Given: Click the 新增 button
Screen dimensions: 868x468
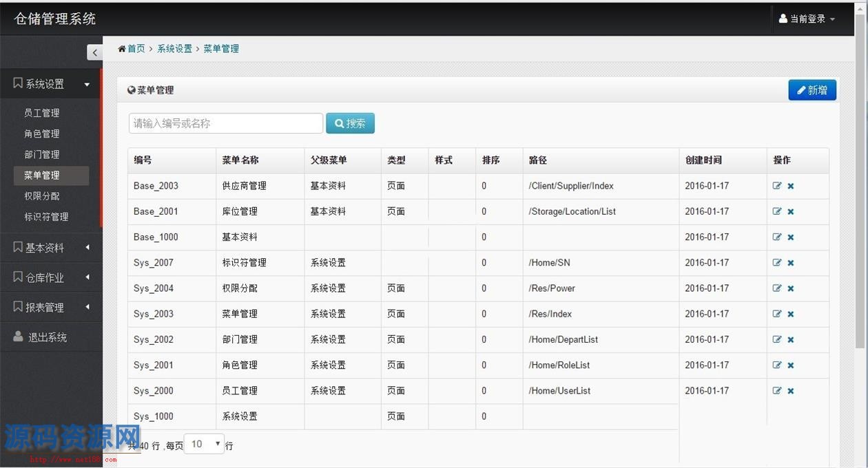Looking at the screenshot, I should pyautogui.click(x=812, y=90).
